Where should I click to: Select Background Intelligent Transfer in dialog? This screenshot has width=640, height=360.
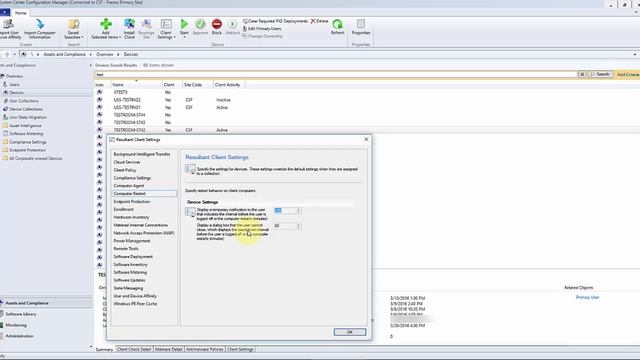[142, 154]
